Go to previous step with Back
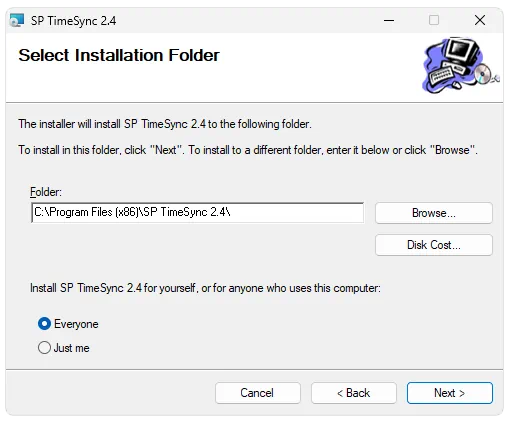The image size is (507, 421). click(354, 393)
